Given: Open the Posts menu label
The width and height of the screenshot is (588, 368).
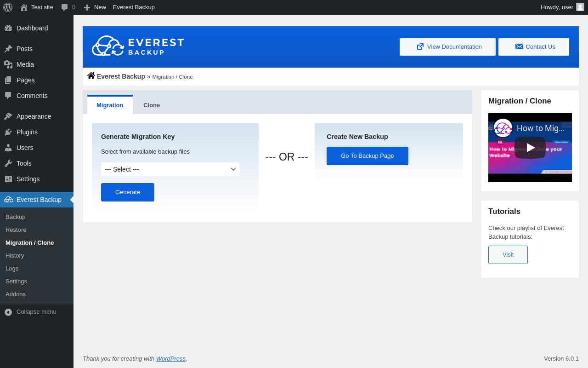Looking at the screenshot, I should (24, 49).
